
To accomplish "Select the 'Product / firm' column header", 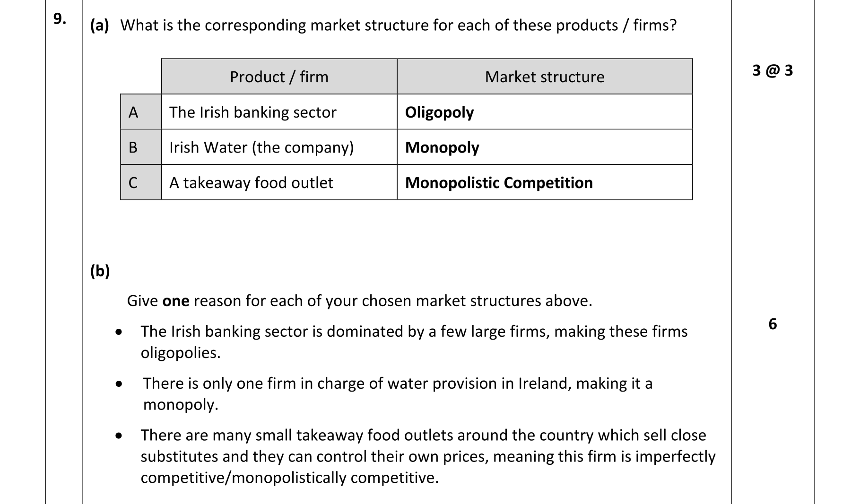I will (x=279, y=77).
